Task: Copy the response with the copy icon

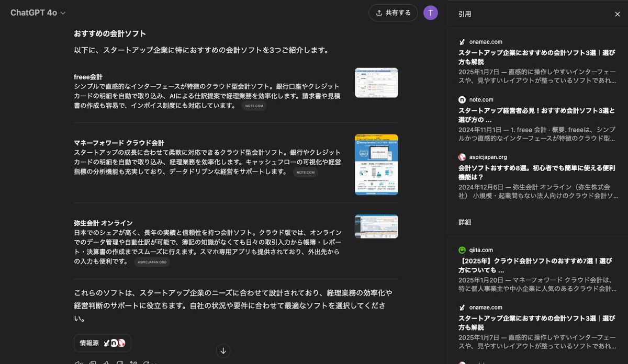Action: (x=93, y=362)
